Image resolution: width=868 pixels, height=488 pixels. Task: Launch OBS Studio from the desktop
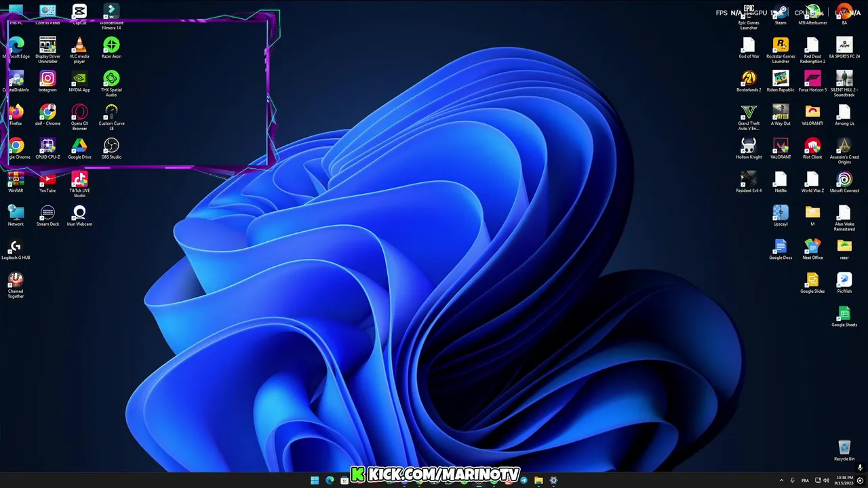111,149
